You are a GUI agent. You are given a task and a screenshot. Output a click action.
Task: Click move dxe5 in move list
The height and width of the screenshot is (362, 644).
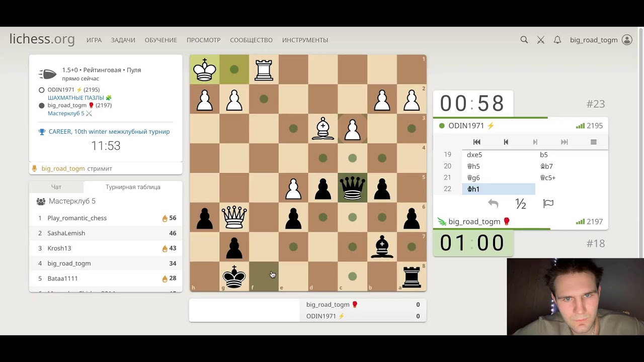(499, 155)
